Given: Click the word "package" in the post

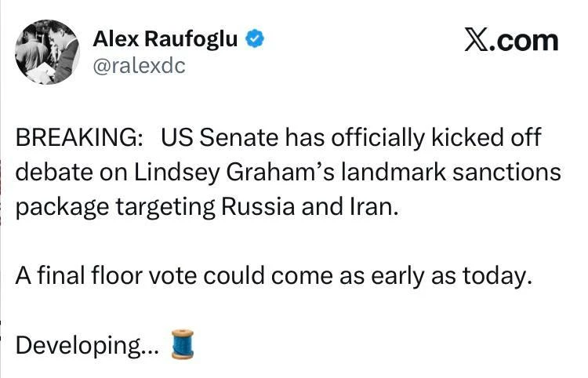Looking at the screenshot, I should click(62, 208).
